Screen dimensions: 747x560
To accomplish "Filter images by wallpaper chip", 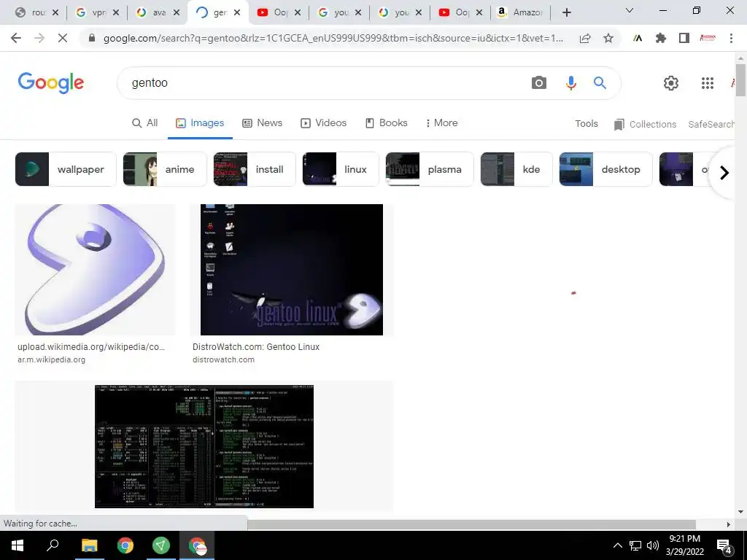I will [66, 169].
